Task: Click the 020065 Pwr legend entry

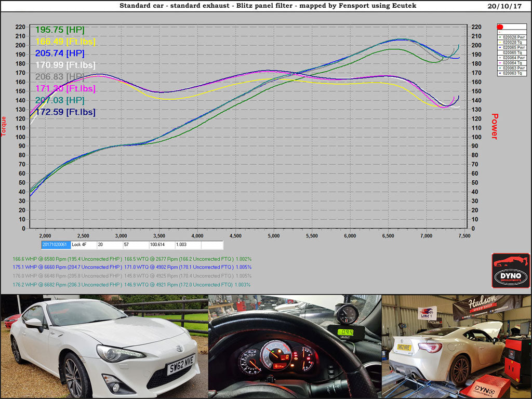Action: click(x=514, y=47)
